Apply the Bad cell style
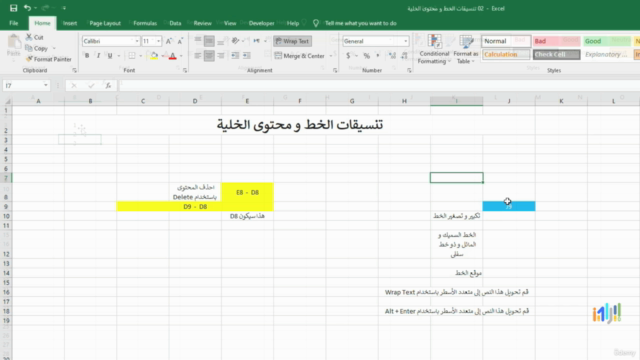This screenshot has width=640, height=360. tap(556, 41)
